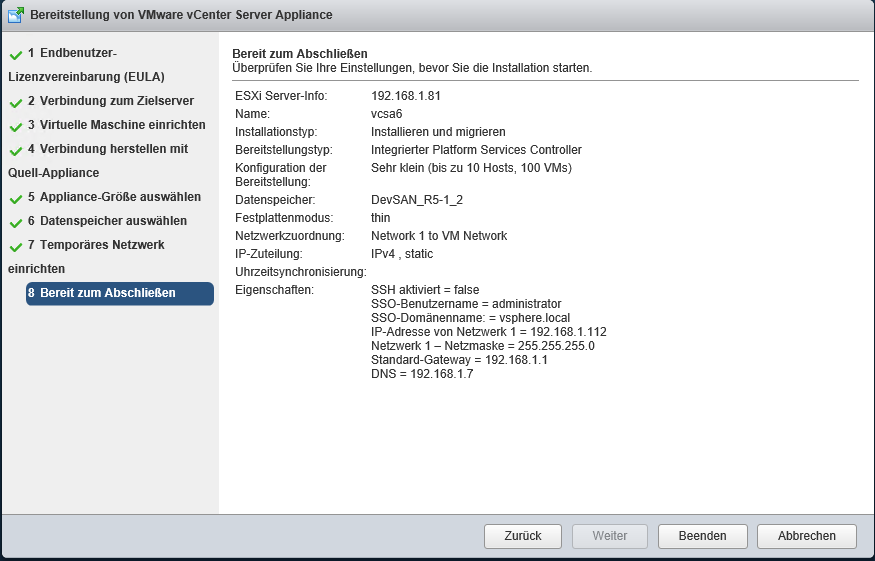
Task: Click green checkmark beside Datenspeicher auswählen
Action: [16, 223]
